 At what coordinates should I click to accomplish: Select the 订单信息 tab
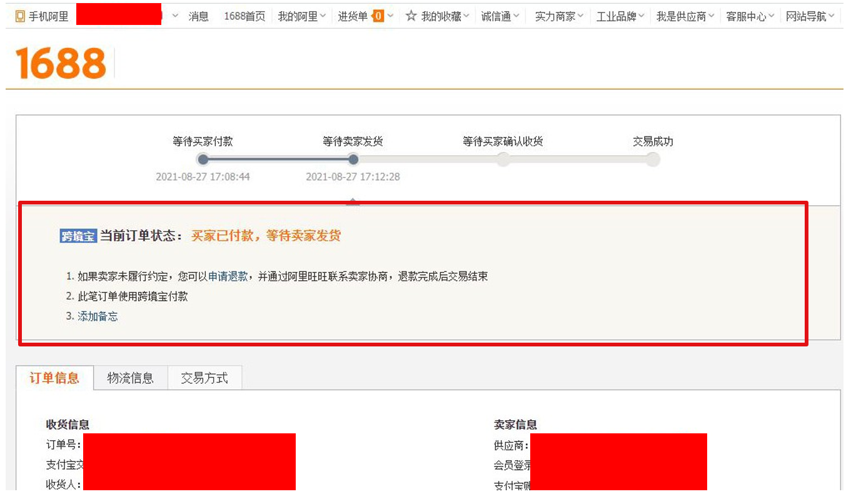coord(54,378)
